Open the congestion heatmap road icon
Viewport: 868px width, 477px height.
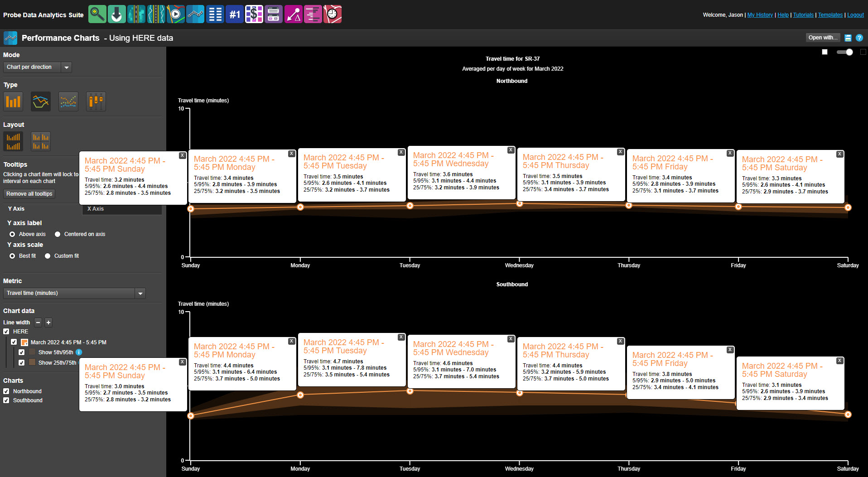[136, 14]
